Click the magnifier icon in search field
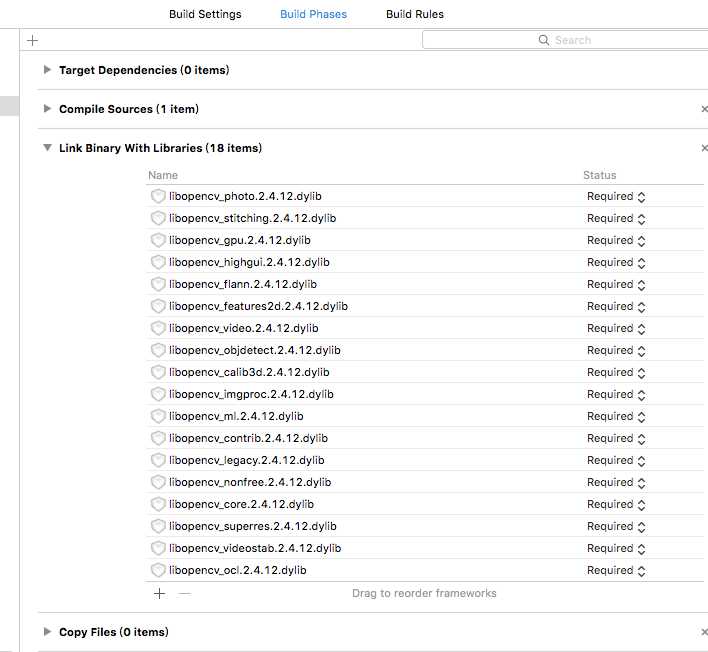Image resolution: width=708 pixels, height=652 pixels. pyautogui.click(x=544, y=40)
